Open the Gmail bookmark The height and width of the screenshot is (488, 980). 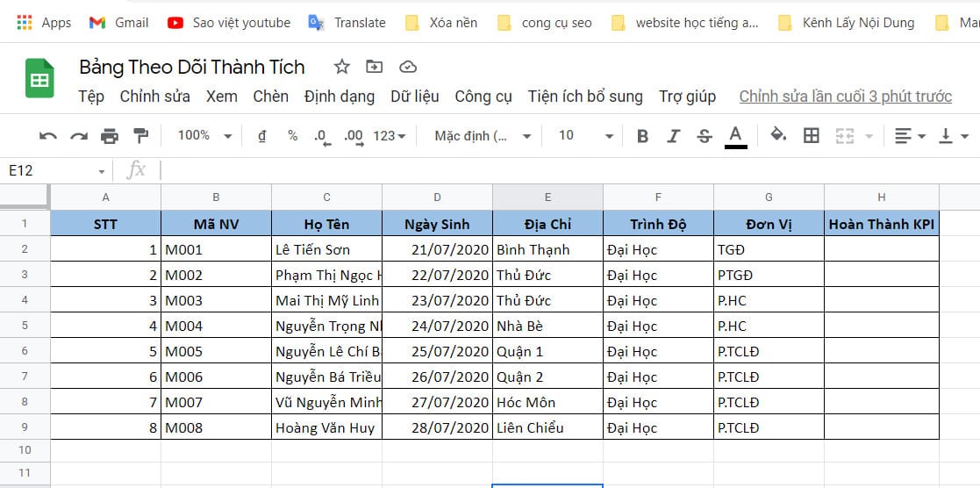[118, 23]
